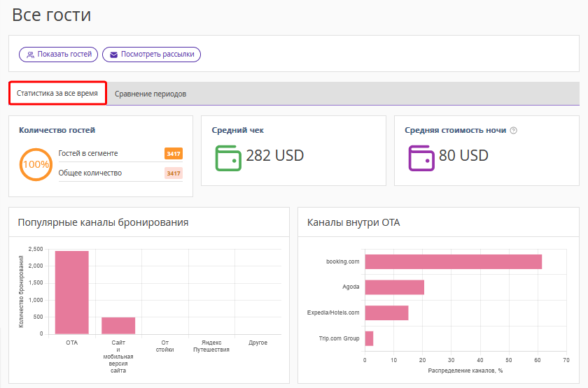588x388 pixels.
Task: Click the Trip.com Group bar
Action: 369,338
